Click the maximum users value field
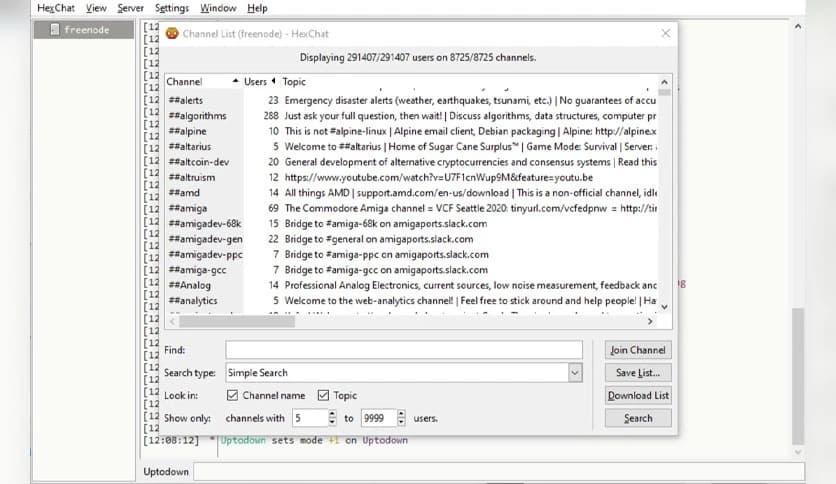836x484 pixels. pos(379,418)
